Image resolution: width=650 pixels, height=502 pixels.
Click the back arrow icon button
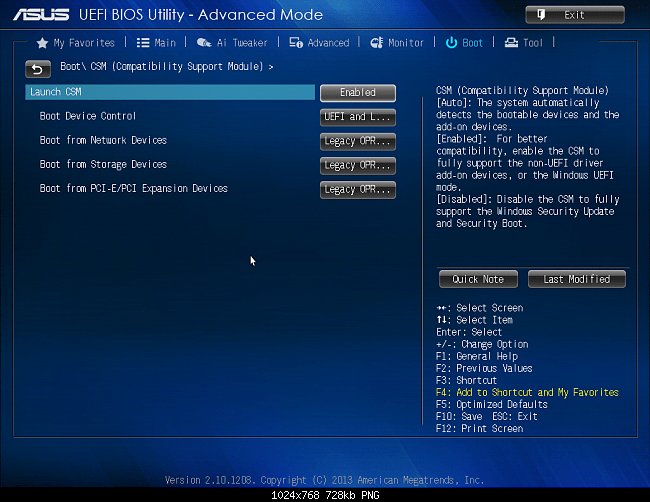38,69
